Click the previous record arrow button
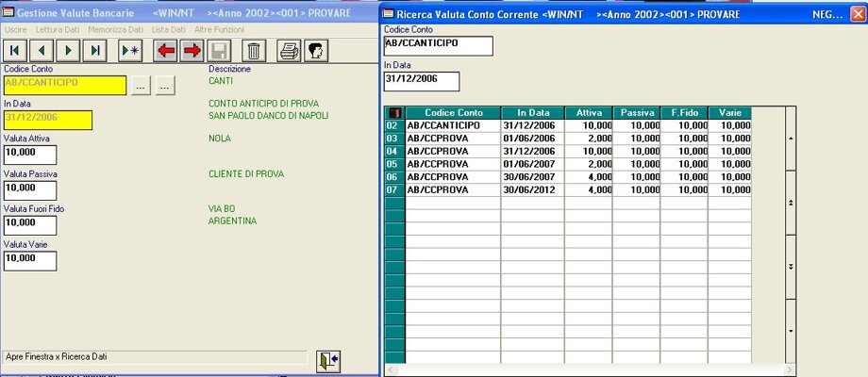868x377 pixels. [42, 51]
